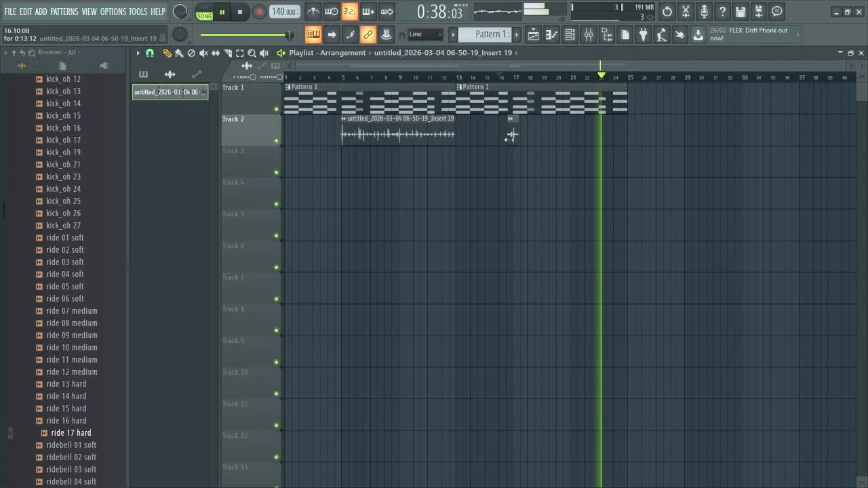The image size is (868, 488).
Task: Click the plus button next to Pattern 1
Action: [x=516, y=35]
